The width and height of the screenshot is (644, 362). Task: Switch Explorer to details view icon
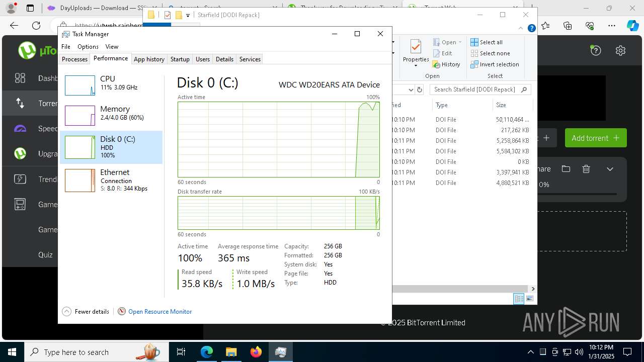tap(519, 299)
